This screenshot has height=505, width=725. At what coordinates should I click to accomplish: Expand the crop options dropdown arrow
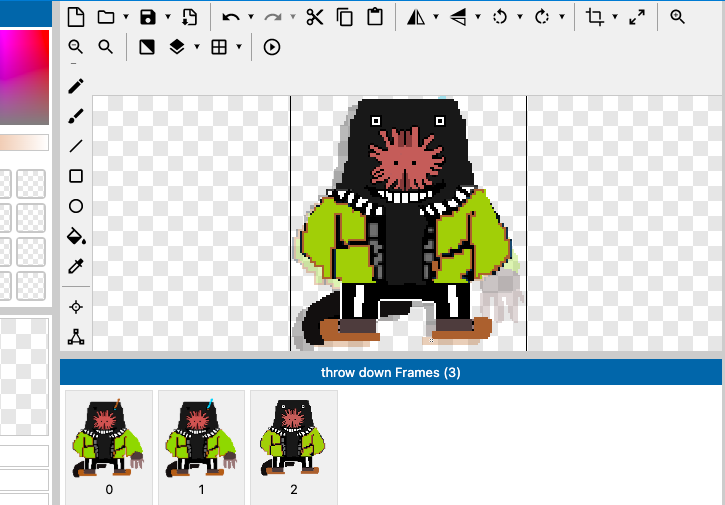click(x=615, y=17)
